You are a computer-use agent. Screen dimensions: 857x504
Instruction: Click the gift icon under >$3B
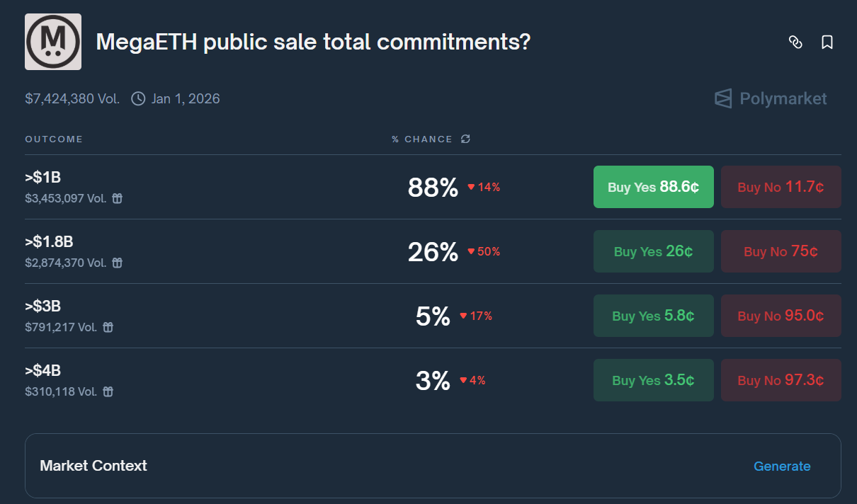point(108,328)
